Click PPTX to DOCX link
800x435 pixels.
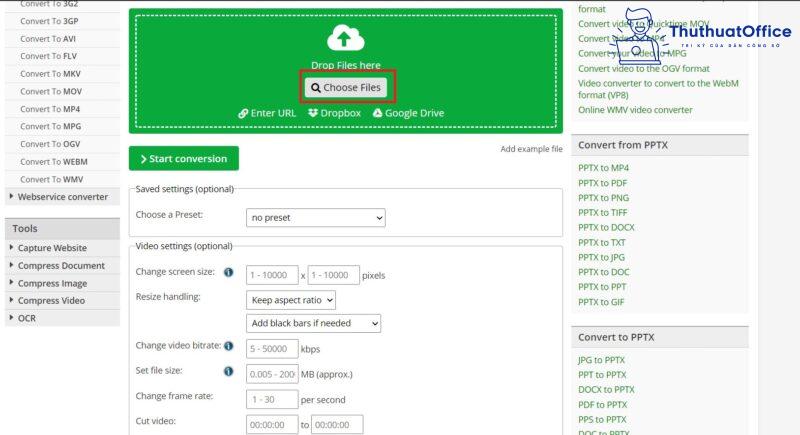(606, 227)
